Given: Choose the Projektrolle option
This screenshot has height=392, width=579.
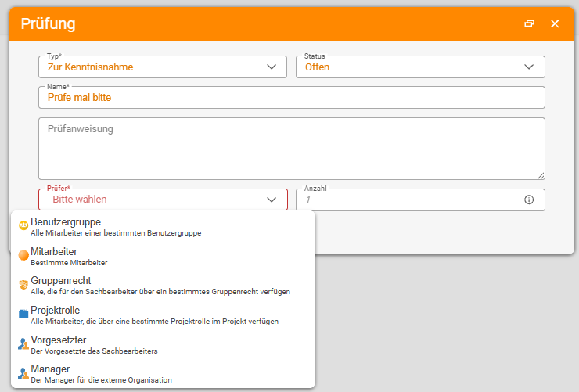Looking at the screenshot, I should pos(163,315).
